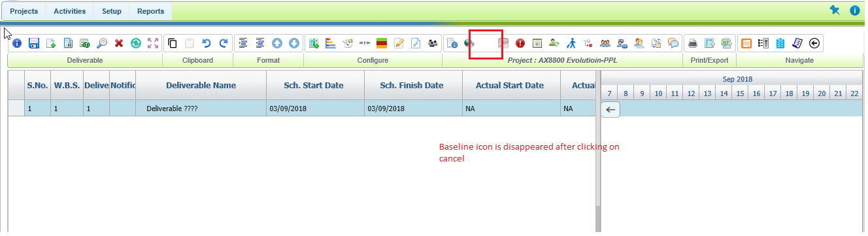
Task: Click the blue undo arrow icon
Action: [x=207, y=43]
